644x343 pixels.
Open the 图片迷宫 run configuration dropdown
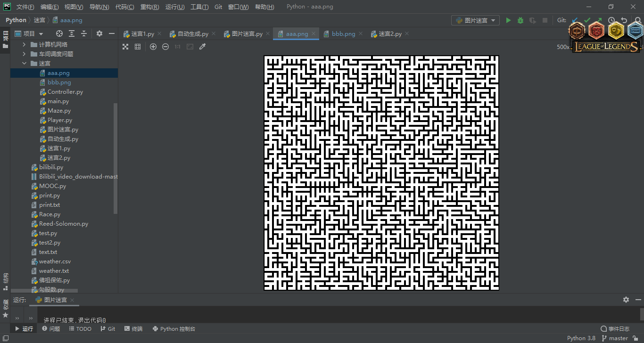point(475,20)
